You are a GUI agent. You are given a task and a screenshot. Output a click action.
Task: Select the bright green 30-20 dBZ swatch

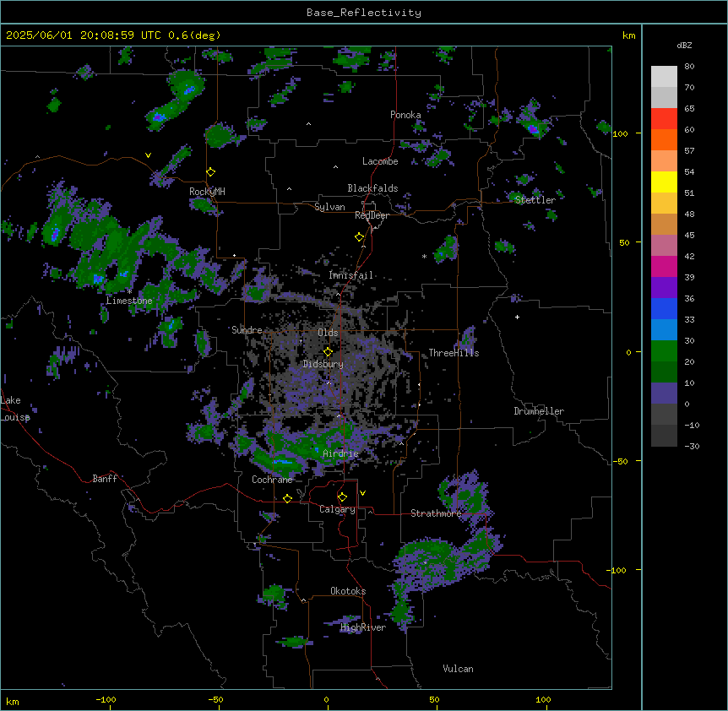[x=664, y=351]
